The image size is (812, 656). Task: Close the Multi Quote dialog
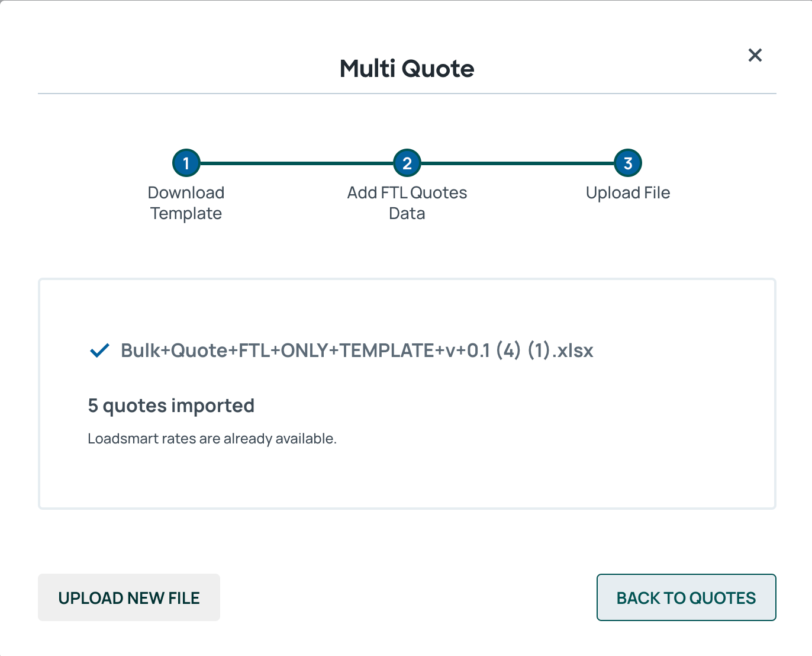click(x=755, y=55)
